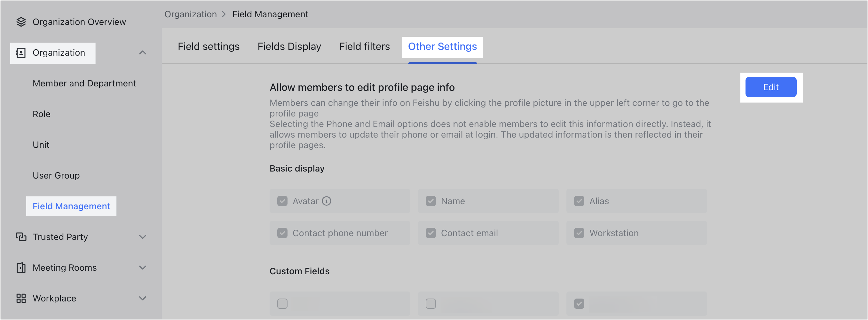868x320 pixels.
Task: Check the first custom field checkbox
Action: (x=282, y=303)
